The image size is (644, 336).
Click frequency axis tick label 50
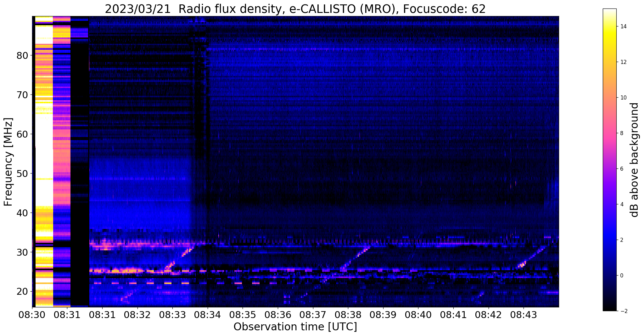click(x=22, y=173)
